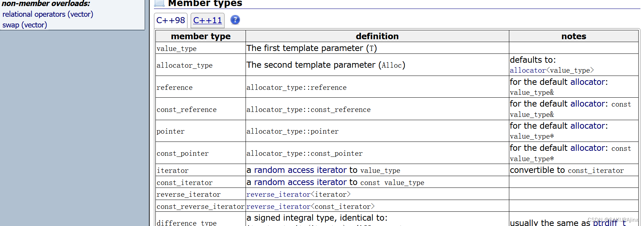Open the reverse_iterator<iterator> link

(299, 195)
